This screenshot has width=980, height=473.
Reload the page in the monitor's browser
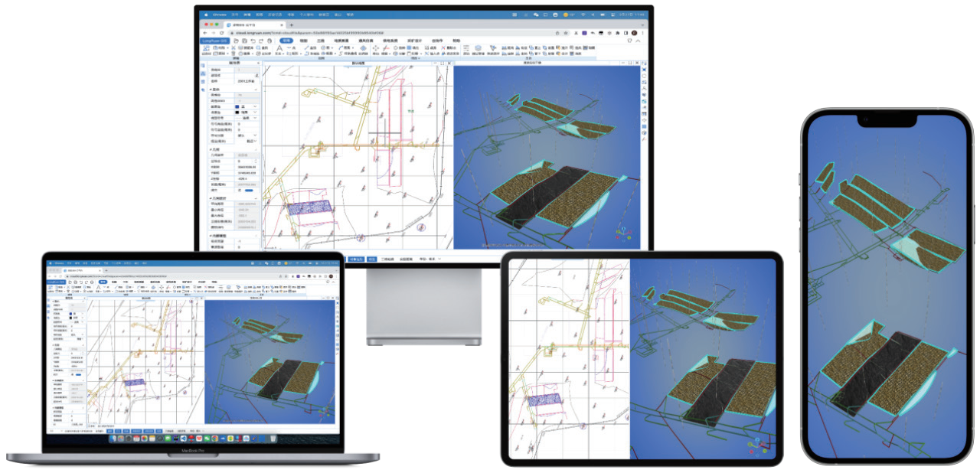click(221, 33)
